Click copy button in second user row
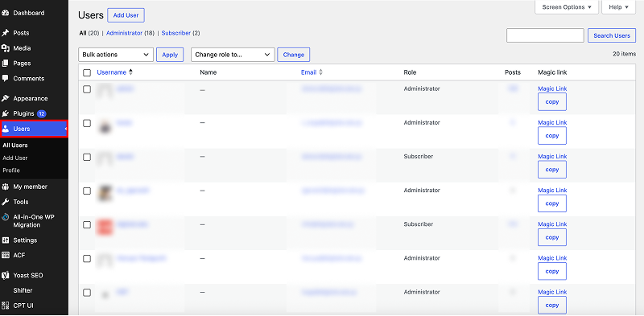This screenshot has height=316, width=644. [x=552, y=135]
